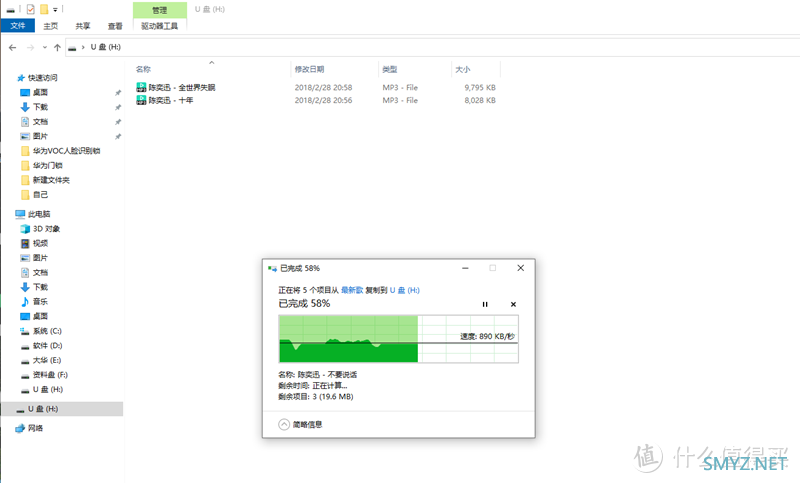Click the properties icon in quick access toolbar
The width and height of the screenshot is (800, 483).
pyautogui.click(x=31, y=9)
